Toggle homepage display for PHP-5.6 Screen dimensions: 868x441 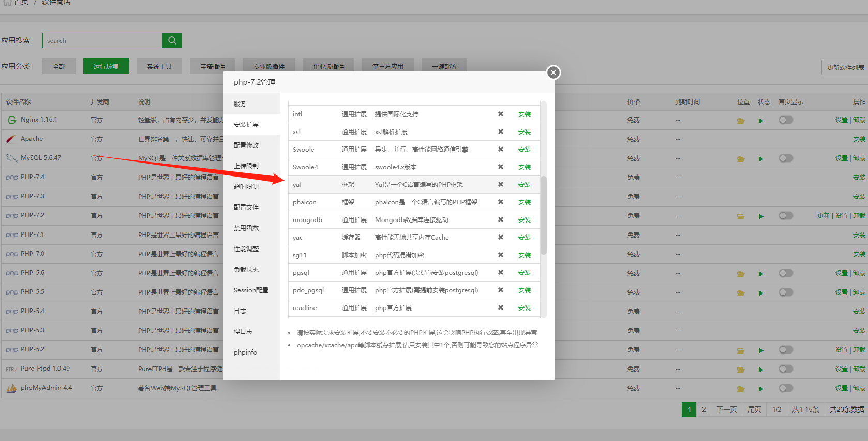pos(786,273)
